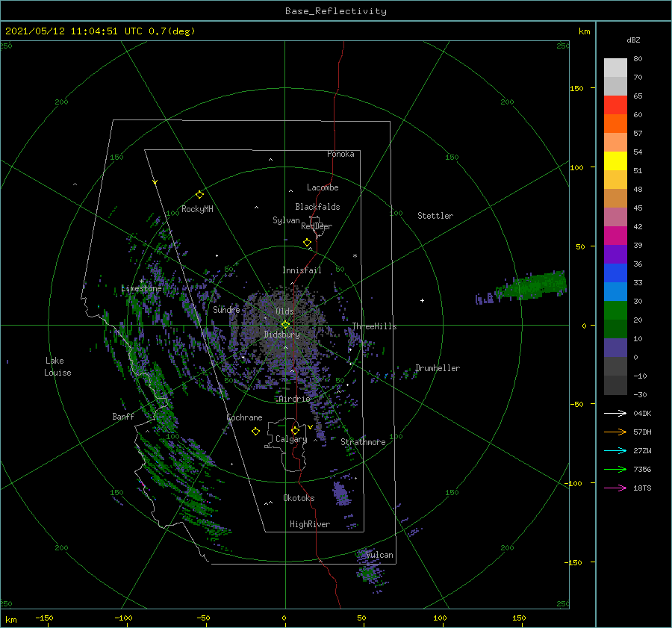Image resolution: width=672 pixels, height=628 pixels.
Task: Select the magenta 18TS arrow legend icon
Action: tap(615, 488)
